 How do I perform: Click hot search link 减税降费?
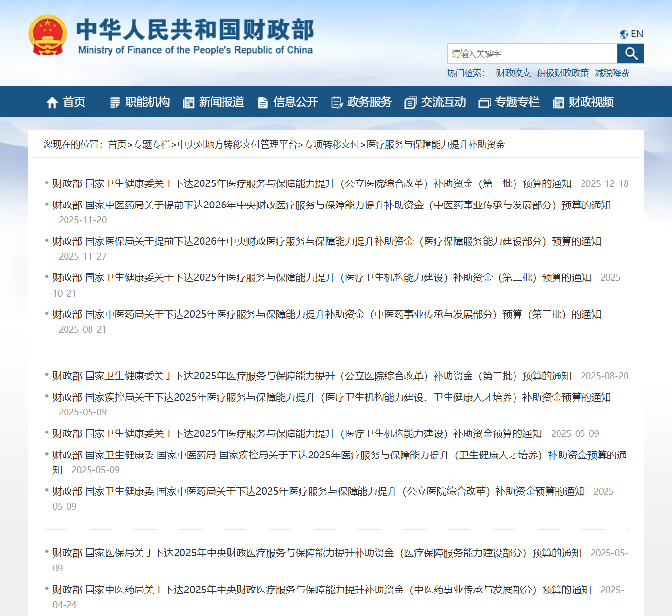click(x=612, y=73)
